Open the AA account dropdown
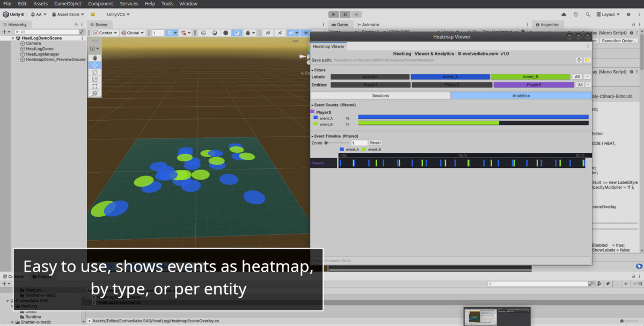The width and height of the screenshot is (644, 326). point(39,14)
